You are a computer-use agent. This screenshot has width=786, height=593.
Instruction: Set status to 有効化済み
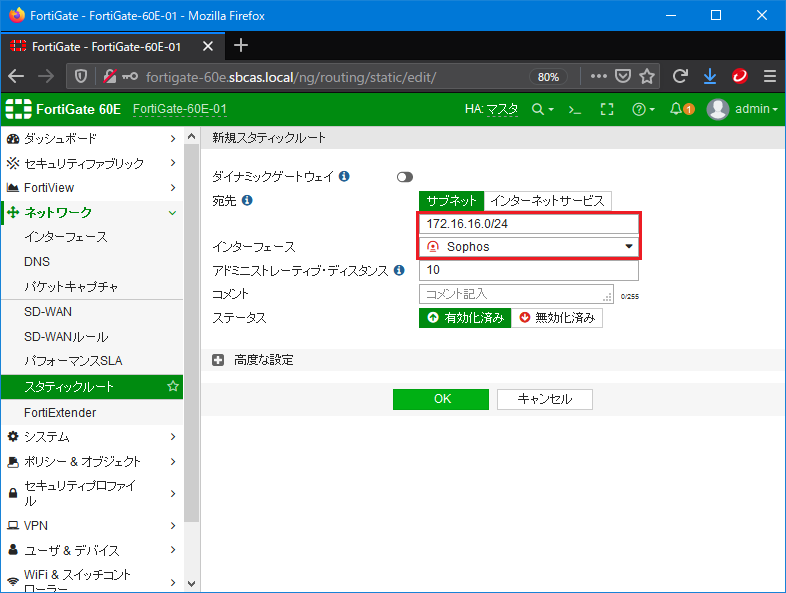click(x=465, y=318)
